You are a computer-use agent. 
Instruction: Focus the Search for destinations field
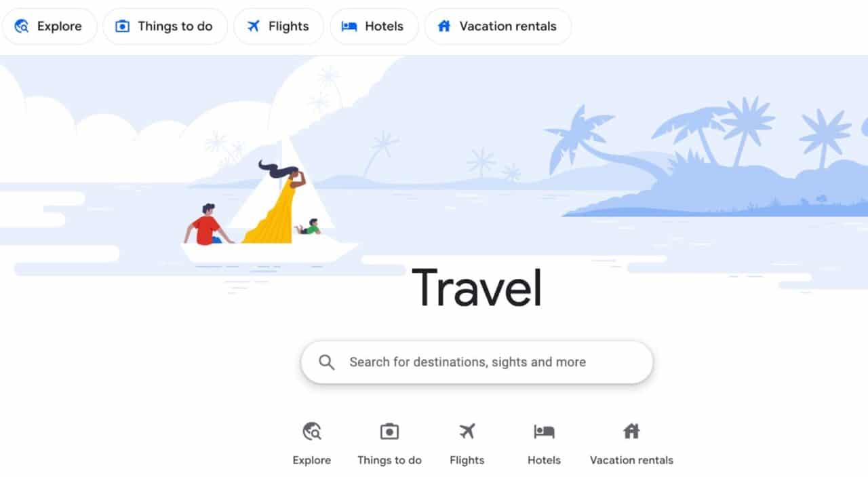point(477,362)
